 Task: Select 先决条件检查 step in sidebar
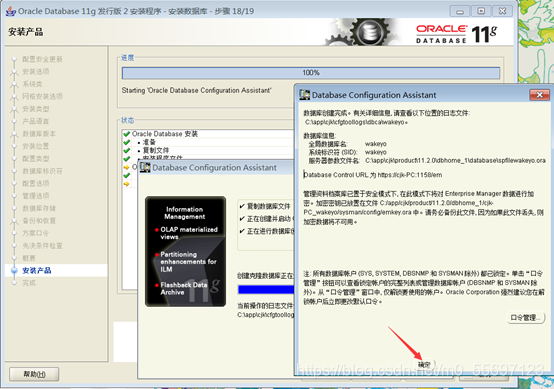(42, 246)
